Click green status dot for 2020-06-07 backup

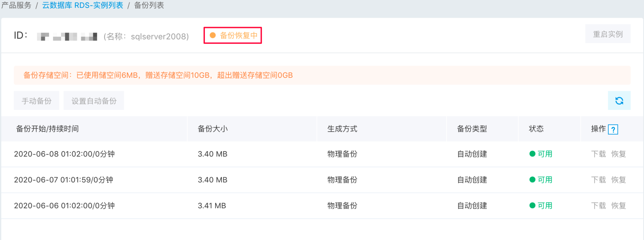tap(532, 179)
